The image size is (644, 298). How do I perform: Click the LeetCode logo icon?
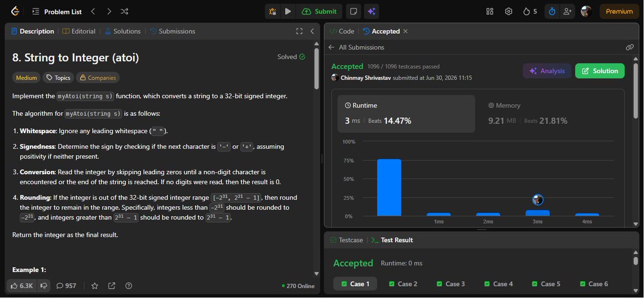click(x=16, y=11)
